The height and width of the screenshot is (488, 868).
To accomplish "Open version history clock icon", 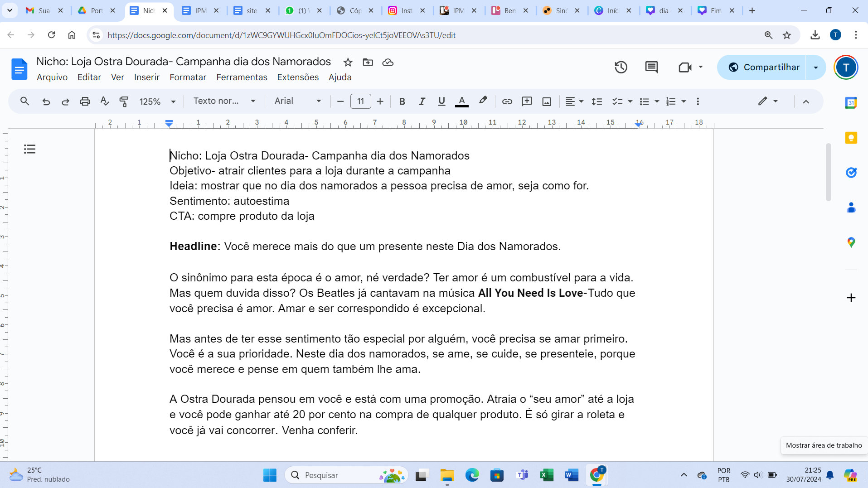I will pyautogui.click(x=621, y=67).
